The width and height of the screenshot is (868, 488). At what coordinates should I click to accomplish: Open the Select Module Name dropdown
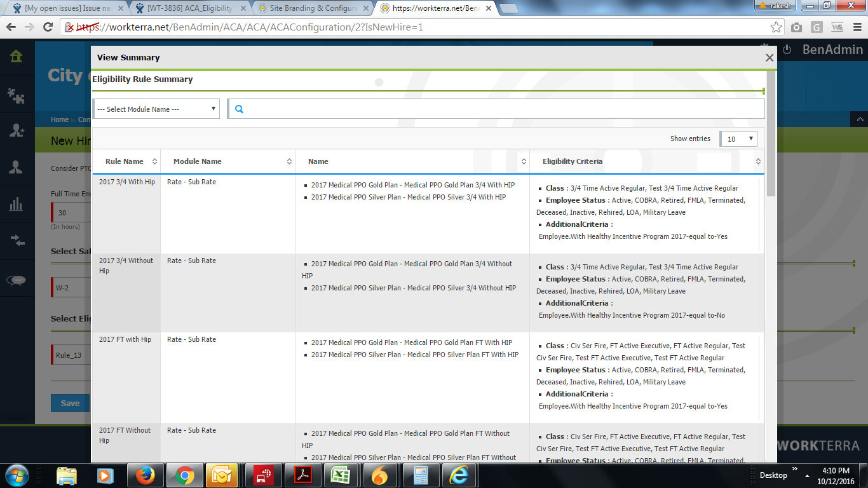coord(156,109)
